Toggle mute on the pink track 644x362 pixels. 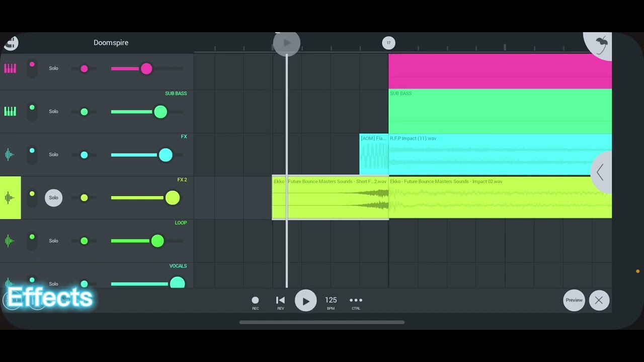[32, 68]
